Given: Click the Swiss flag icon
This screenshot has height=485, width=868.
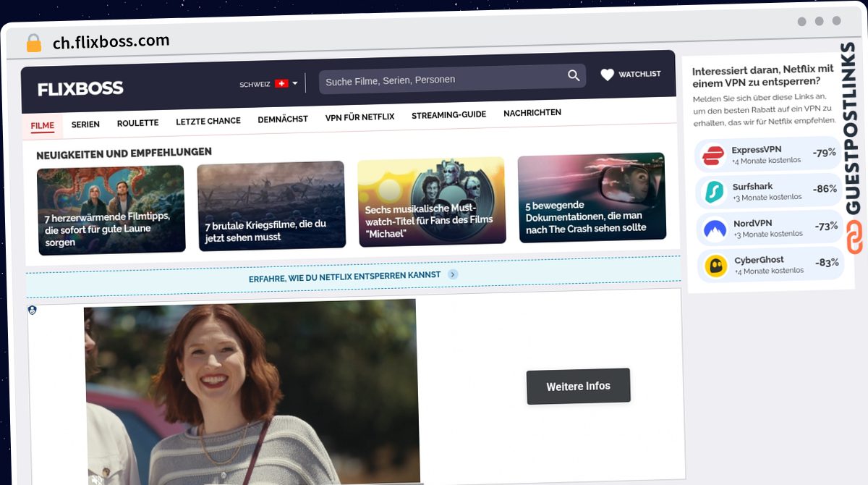Looking at the screenshot, I should coord(281,84).
